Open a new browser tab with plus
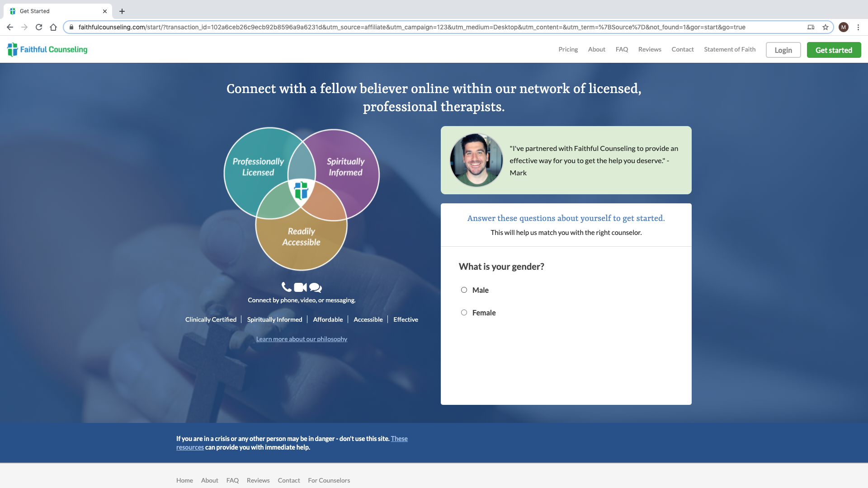The image size is (868, 488). click(x=122, y=11)
